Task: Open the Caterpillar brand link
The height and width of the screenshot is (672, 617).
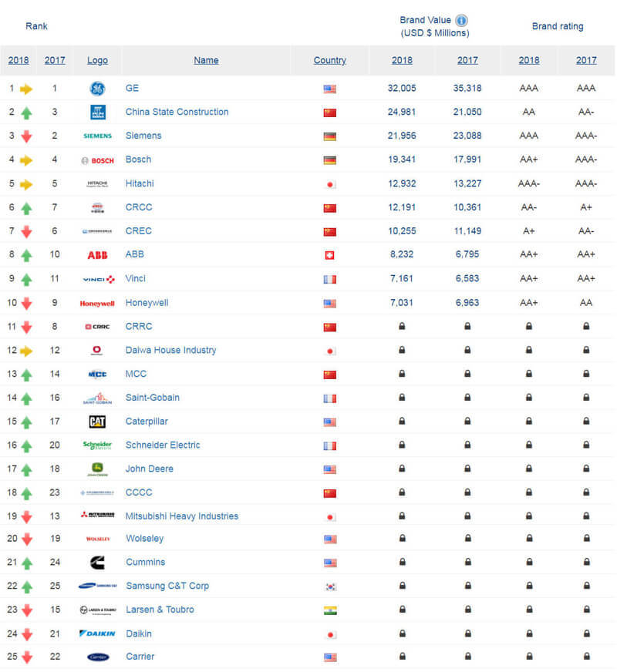Action: pos(147,422)
